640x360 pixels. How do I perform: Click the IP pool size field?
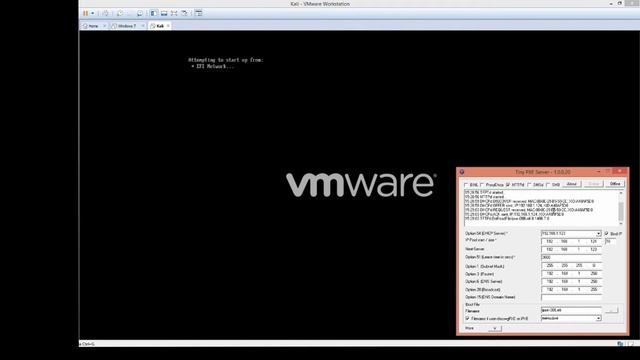point(610,242)
